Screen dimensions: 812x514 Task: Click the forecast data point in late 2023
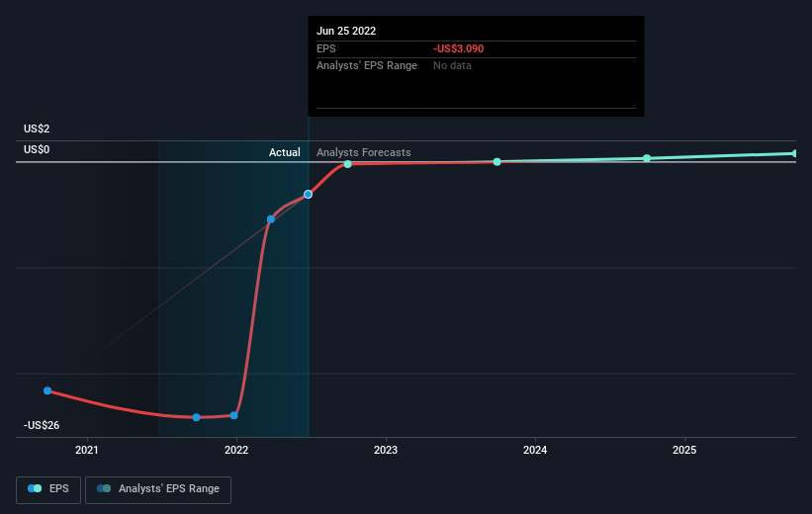497,162
